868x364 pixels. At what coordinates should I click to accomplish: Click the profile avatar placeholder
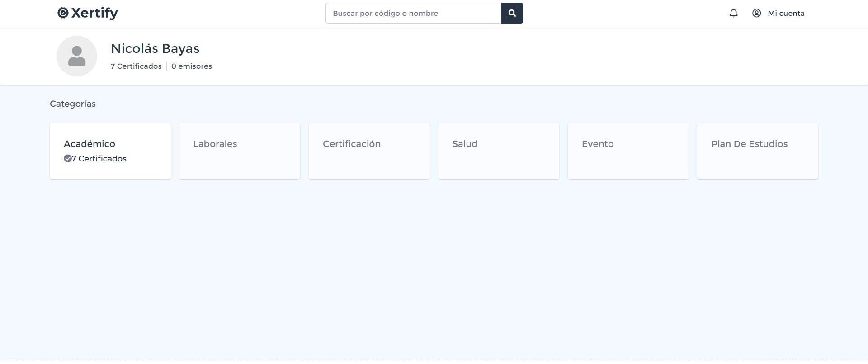pos(77,56)
